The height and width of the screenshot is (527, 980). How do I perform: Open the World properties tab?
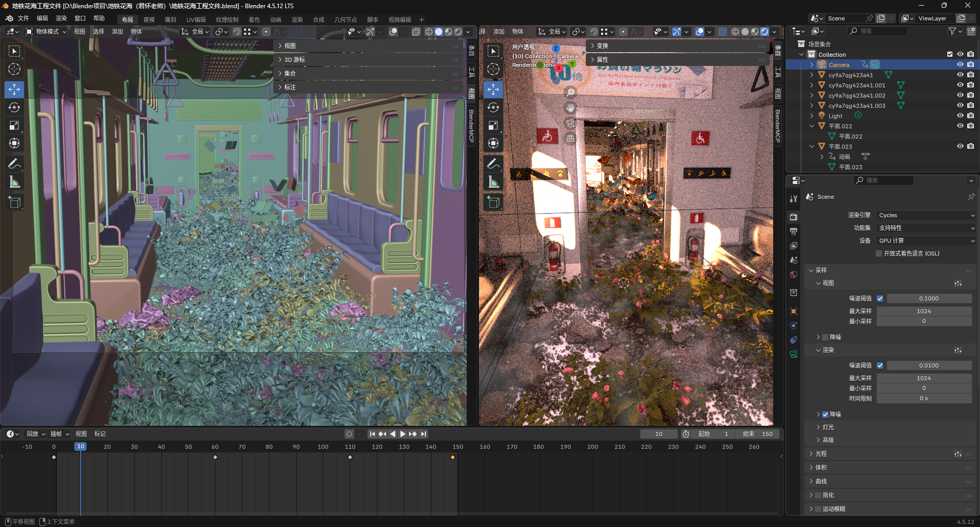pos(794,274)
